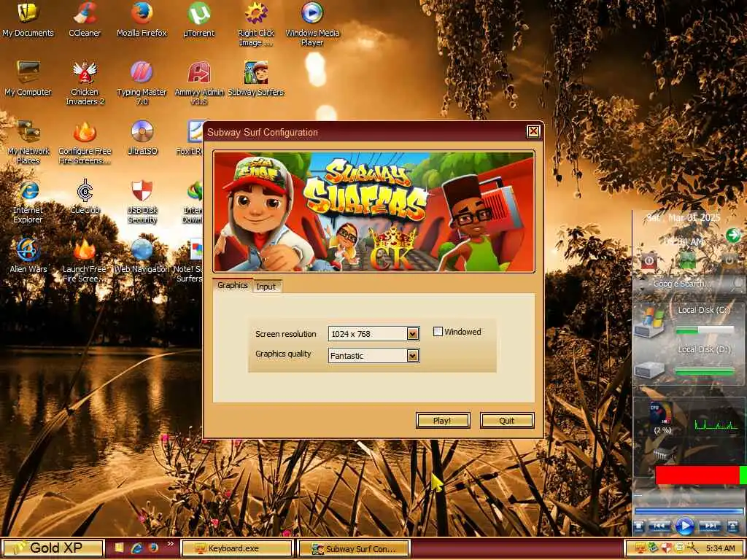Open the Launch Free Fire Screensaver icon
This screenshot has height=560, width=747.
click(x=85, y=260)
